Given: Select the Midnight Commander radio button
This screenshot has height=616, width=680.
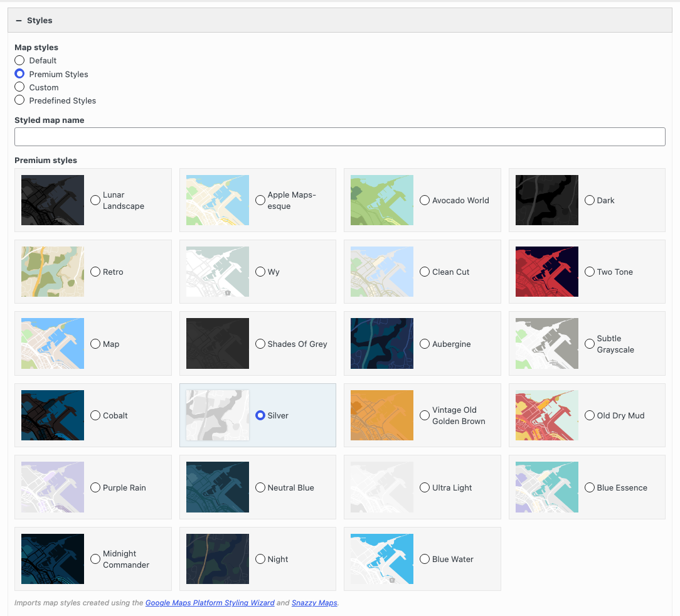Looking at the screenshot, I should coord(95,559).
